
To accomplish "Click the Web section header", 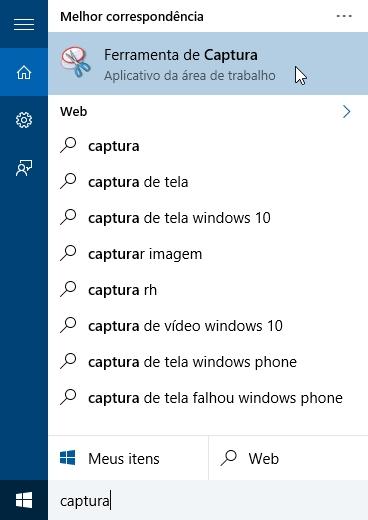I will (74, 112).
